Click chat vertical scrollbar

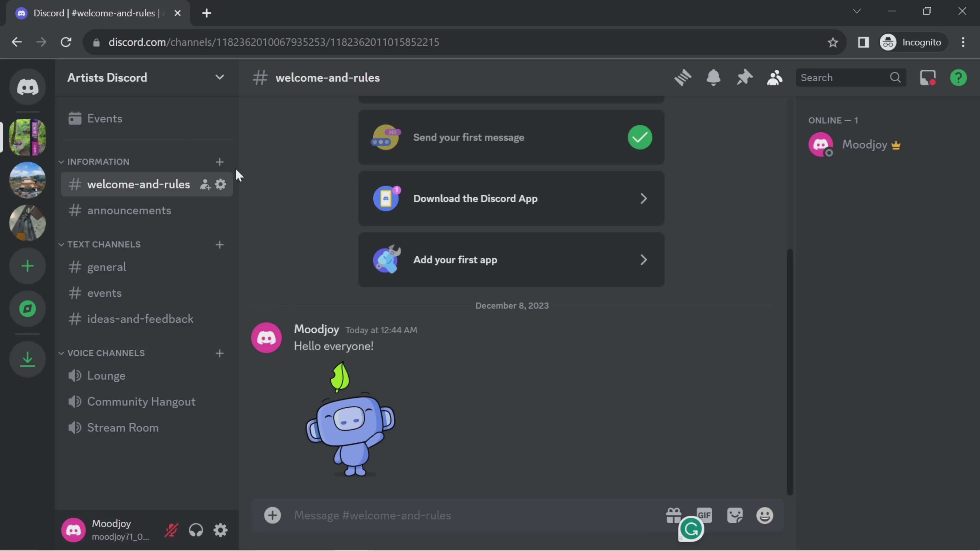click(x=790, y=372)
